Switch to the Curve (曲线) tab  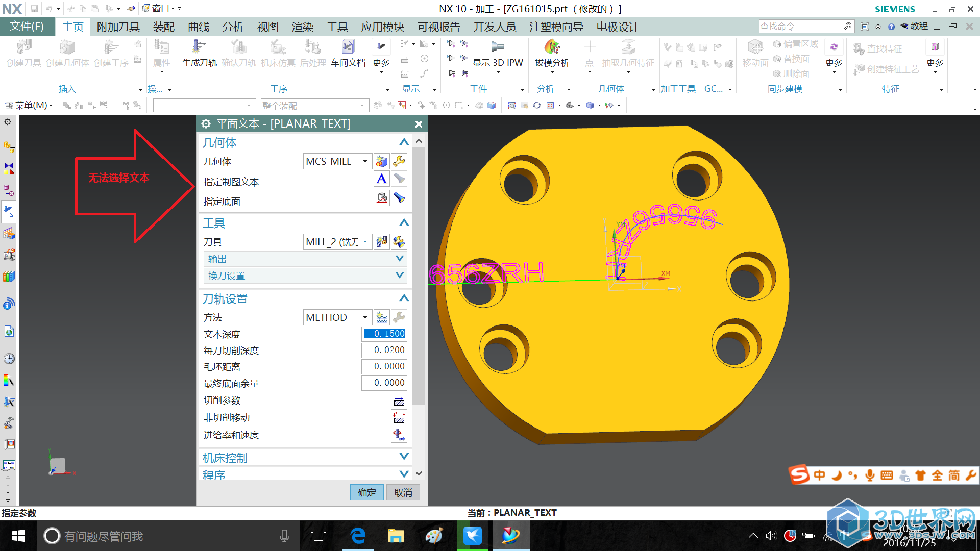coord(199,27)
